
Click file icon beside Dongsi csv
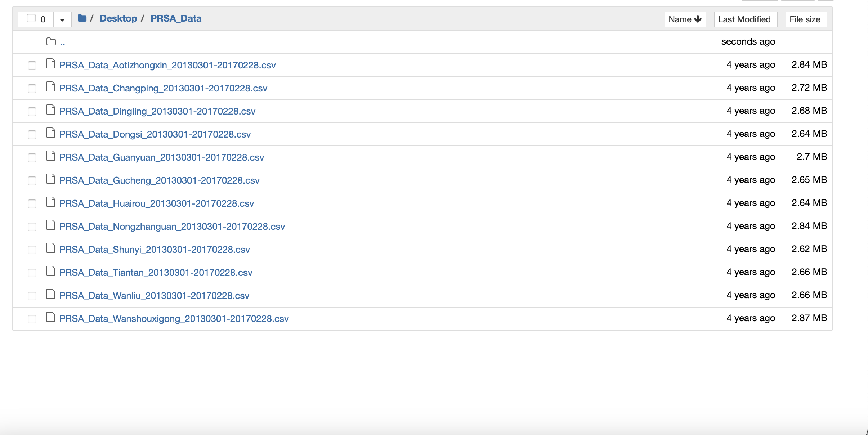pyautogui.click(x=51, y=133)
